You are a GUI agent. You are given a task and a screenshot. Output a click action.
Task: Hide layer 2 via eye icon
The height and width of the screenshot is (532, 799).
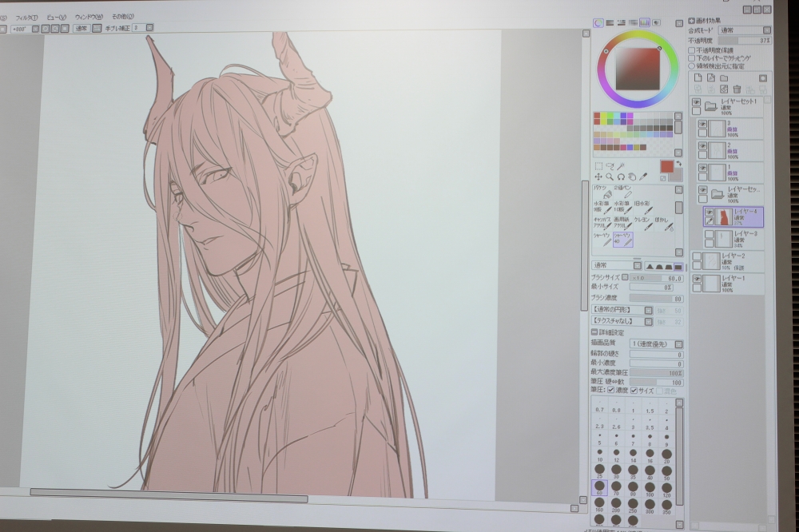[702, 146]
